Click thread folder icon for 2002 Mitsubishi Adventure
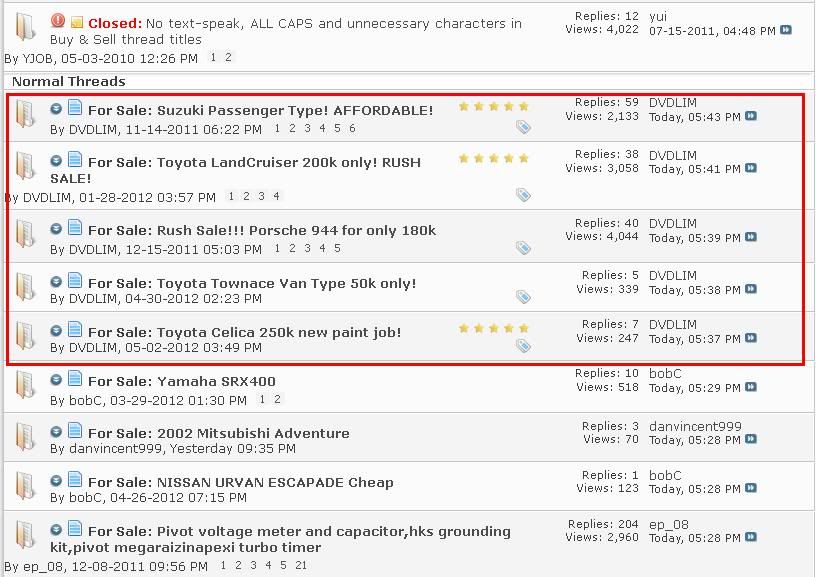Image resolution: width=816 pixels, height=577 pixels. 26,435
